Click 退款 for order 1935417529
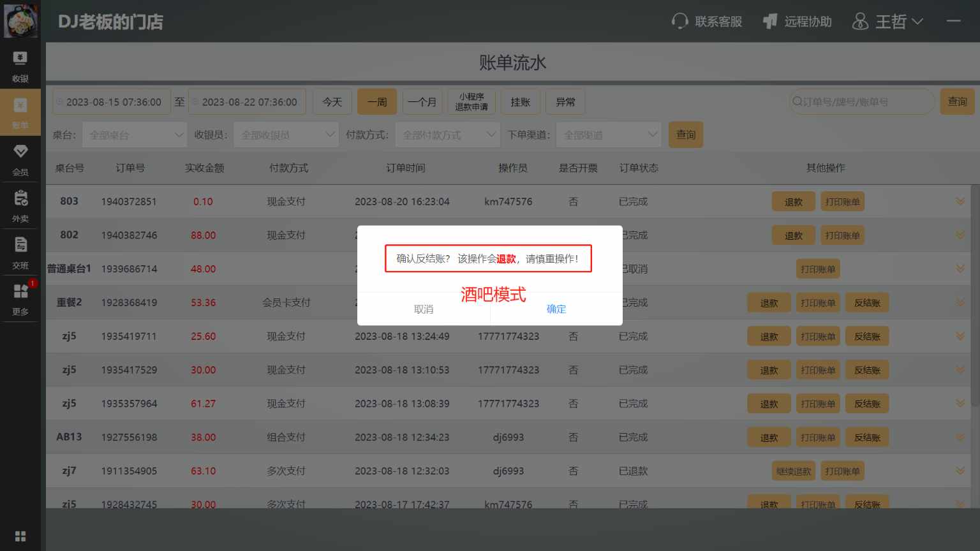Image resolution: width=980 pixels, height=551 pixels. (x=769, y=370)
